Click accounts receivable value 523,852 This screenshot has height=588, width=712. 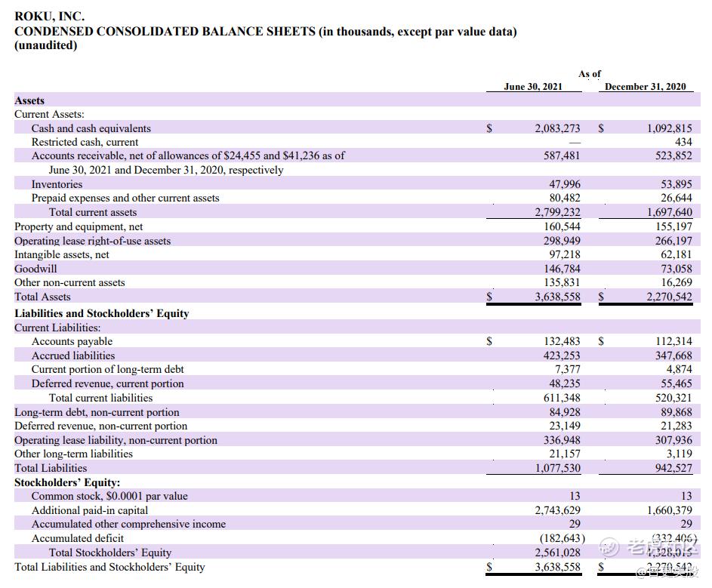point(673,155)
